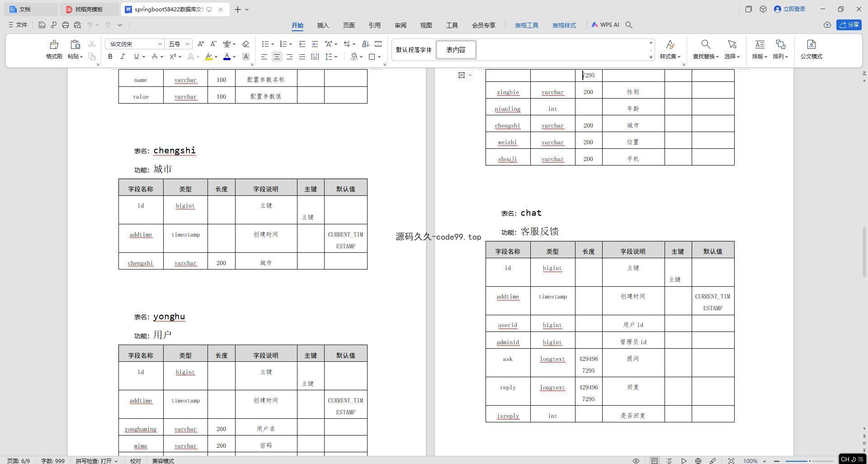Toggle eye protection mode in status bar
The height and width of the screenshot is (464, 868).
click(x=636, y=461)
